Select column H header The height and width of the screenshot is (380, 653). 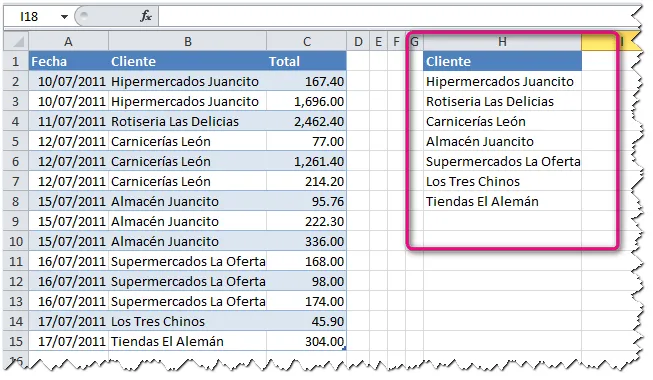click(502, 41)
